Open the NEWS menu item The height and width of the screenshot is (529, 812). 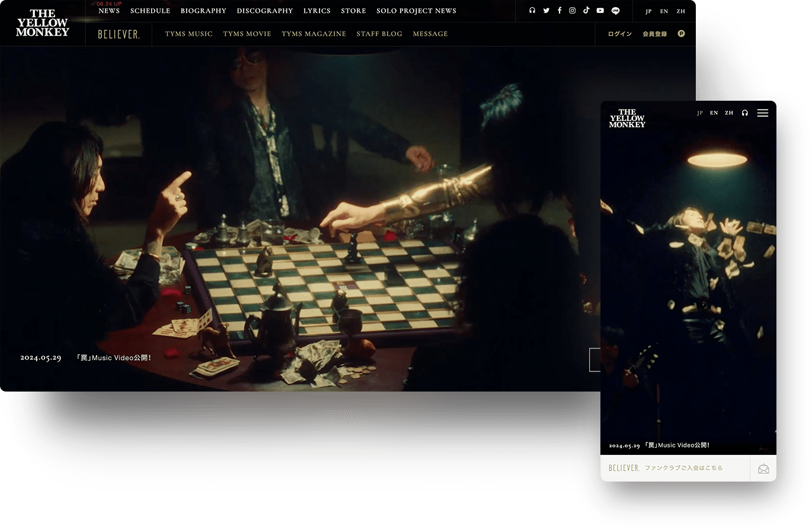(109, 11)
